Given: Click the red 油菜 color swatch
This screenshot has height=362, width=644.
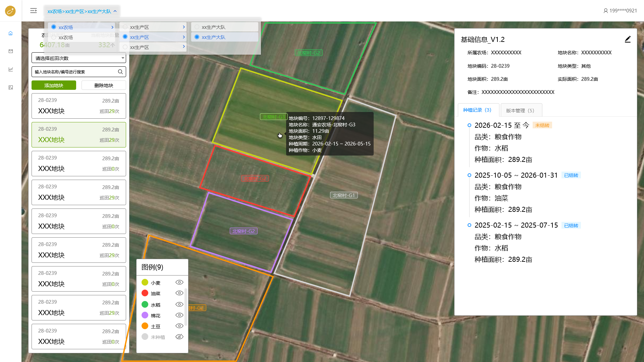Looking at the screenshot, I should point(145,293).
